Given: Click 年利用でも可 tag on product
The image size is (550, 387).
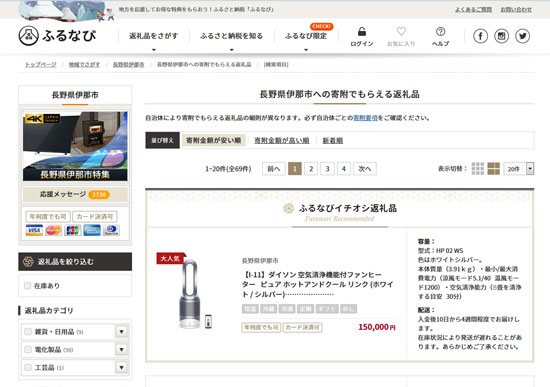Looking at the screenshot, I should [x=261, y=327].
